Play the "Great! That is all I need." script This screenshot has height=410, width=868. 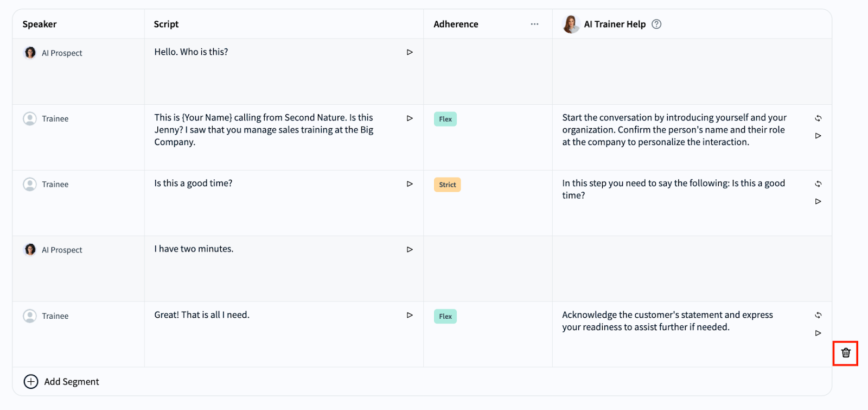pos(410,316)
